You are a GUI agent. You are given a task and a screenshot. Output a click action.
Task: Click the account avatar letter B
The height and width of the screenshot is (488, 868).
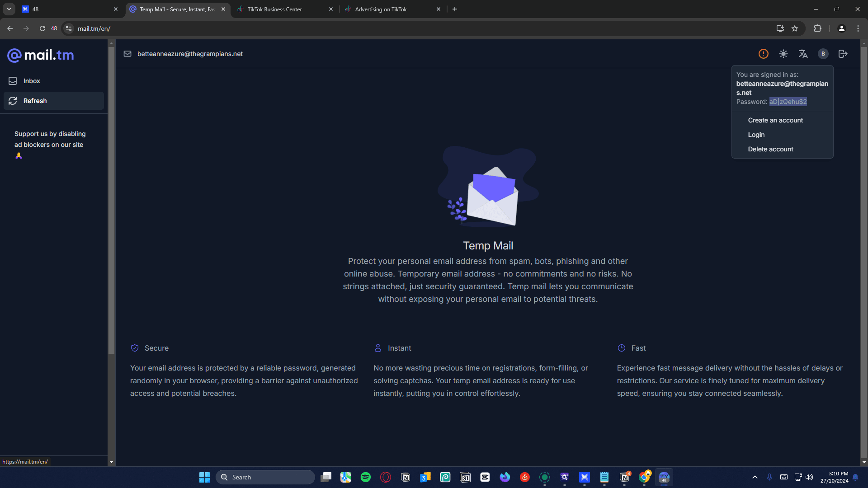[x=823, y=54]
